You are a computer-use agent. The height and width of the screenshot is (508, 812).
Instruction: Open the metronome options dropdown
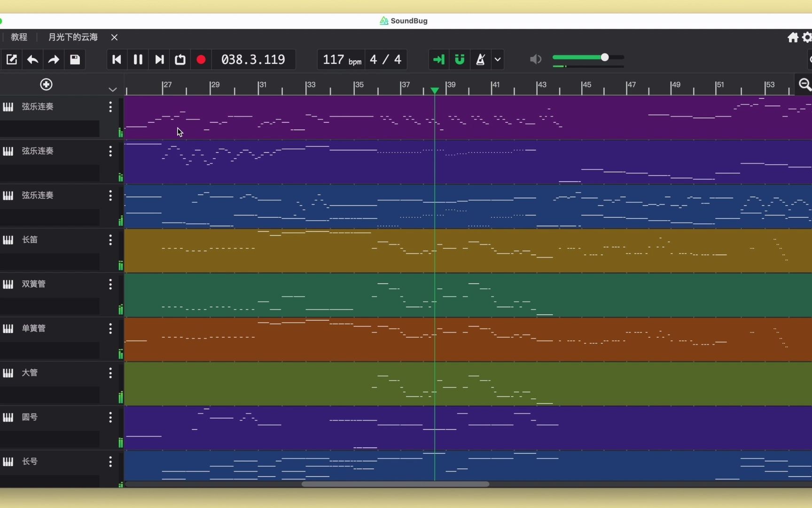click(x=498, y=60)
